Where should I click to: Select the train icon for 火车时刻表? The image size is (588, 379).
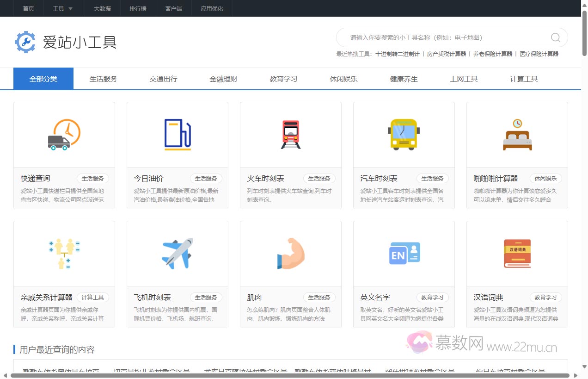click(x=290, y=134)
